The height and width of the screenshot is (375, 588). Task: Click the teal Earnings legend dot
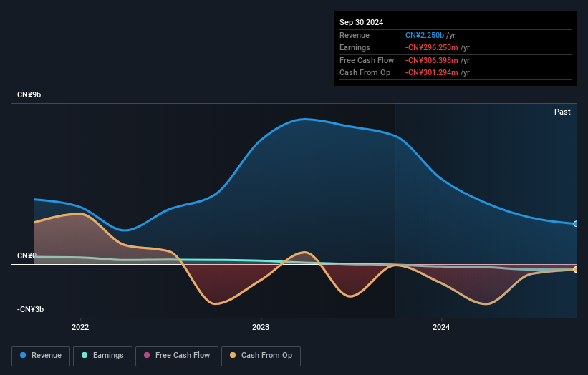click(85, 355)
